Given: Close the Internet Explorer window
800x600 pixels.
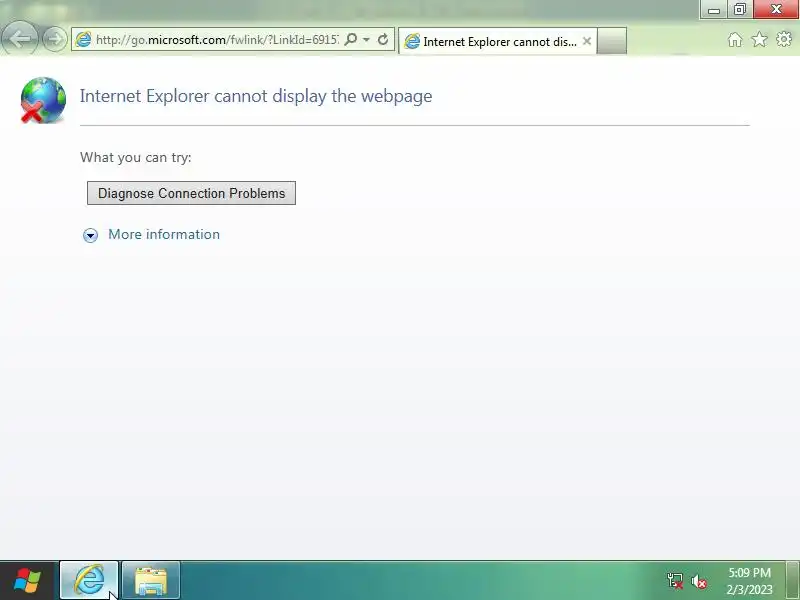Looking at the screenshot, I should point(776,9).
